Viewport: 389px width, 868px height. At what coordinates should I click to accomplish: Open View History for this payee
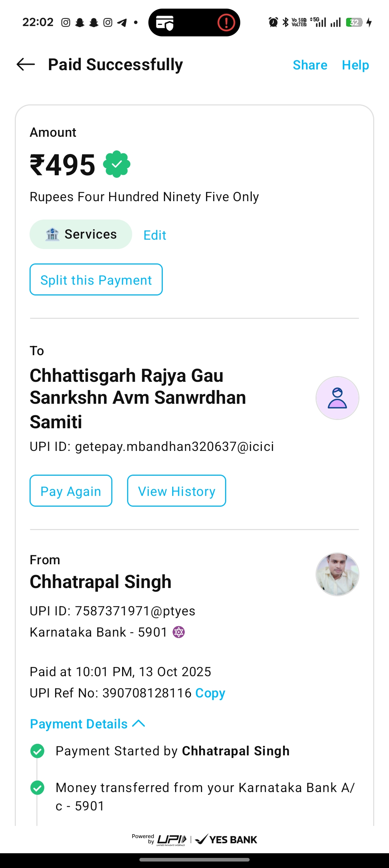click(x=176, y=491)
